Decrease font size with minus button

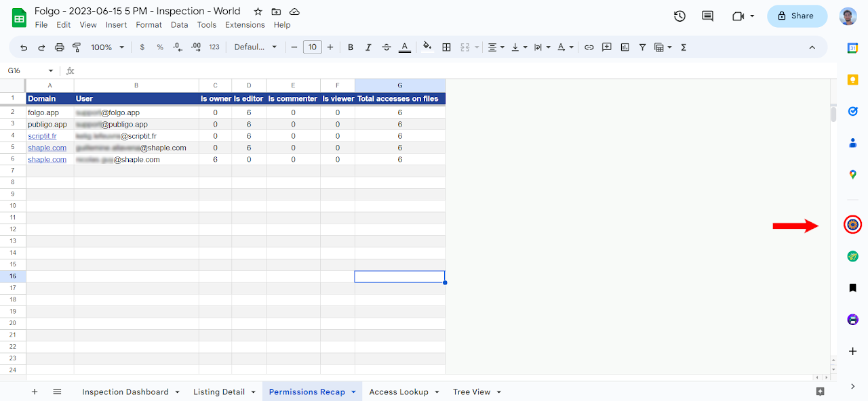point(294,47)
